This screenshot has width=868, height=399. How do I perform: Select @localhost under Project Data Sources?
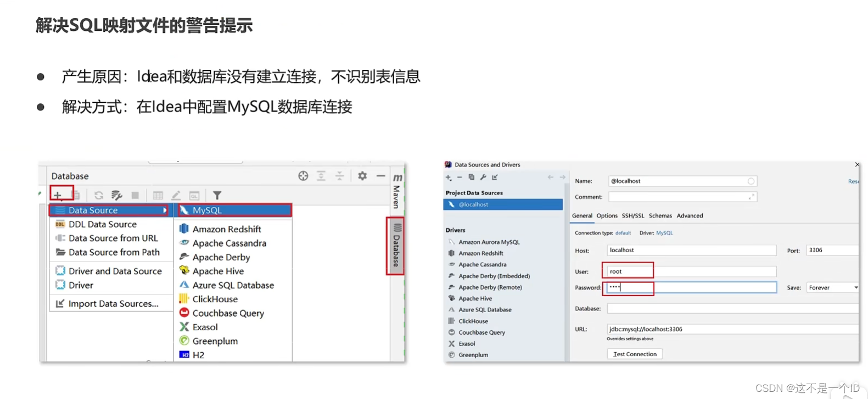tap(503, 204)
